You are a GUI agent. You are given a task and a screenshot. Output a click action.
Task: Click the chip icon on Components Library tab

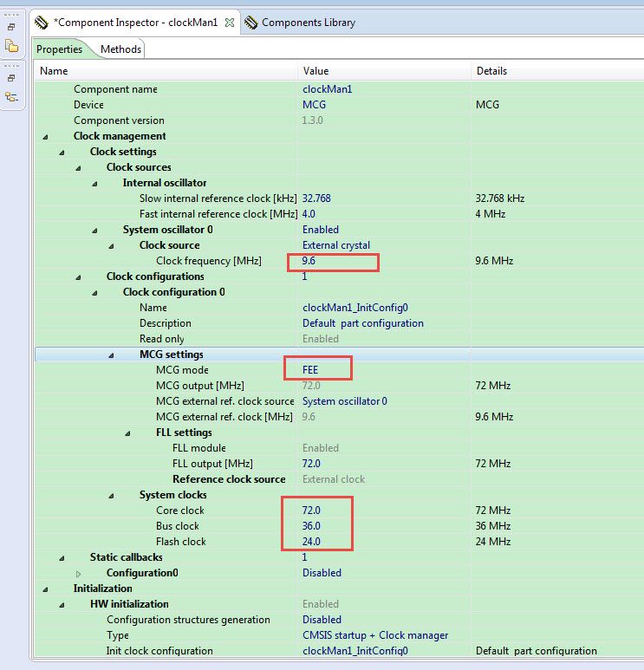[250, 23]
